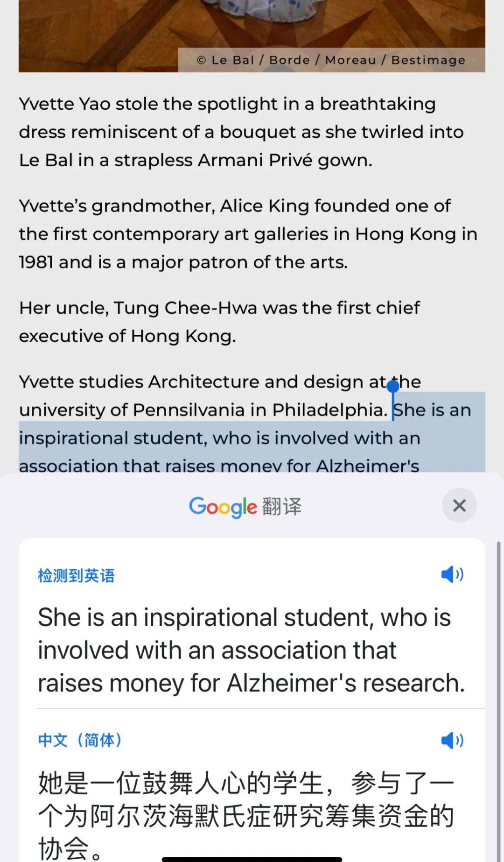Close the Google Translate panel

tap(459, 505)
